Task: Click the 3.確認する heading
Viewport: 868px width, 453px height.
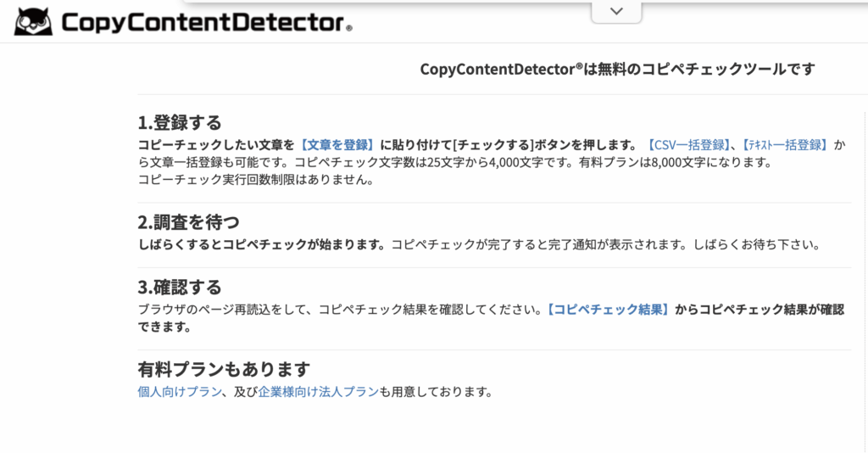Action: click(179, 287)
